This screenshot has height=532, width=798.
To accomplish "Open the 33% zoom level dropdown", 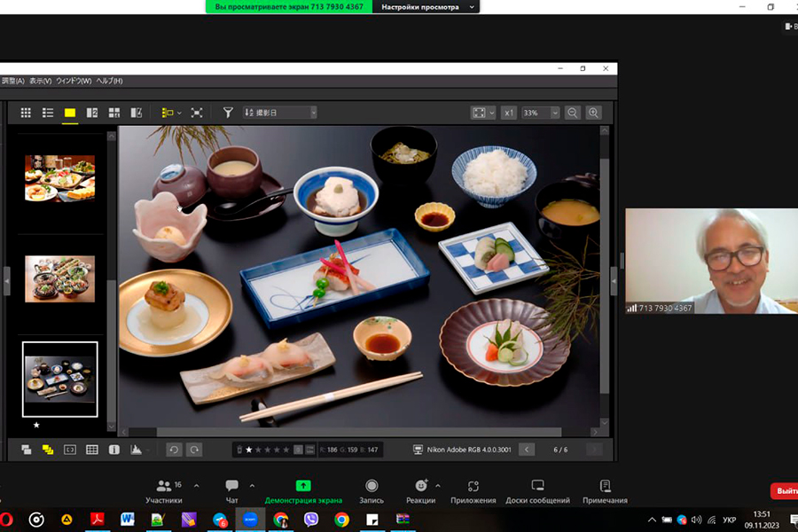I will tap(541, 113).
